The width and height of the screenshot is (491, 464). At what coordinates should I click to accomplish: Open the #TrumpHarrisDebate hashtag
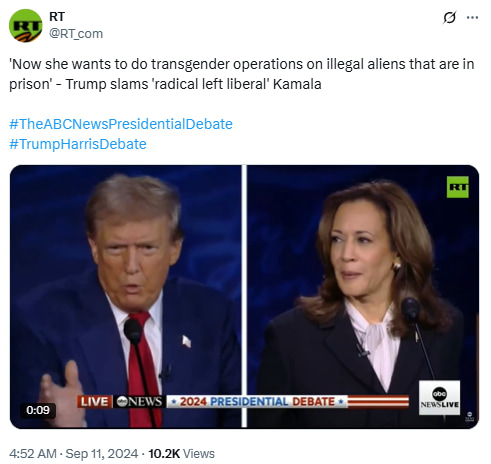[x=78, y=144]
